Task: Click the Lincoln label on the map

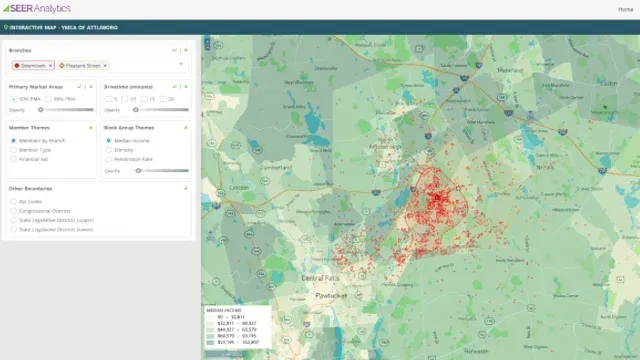Action: tap(239, 187)
